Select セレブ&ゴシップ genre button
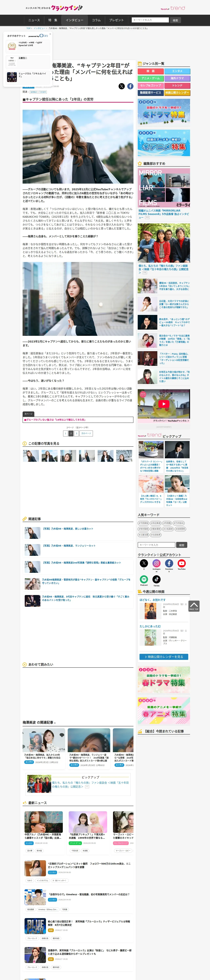 (150, 86)
